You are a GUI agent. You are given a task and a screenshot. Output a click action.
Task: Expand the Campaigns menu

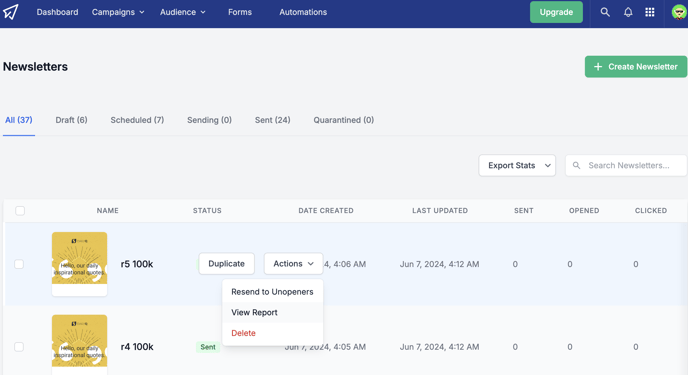[118, 12]
